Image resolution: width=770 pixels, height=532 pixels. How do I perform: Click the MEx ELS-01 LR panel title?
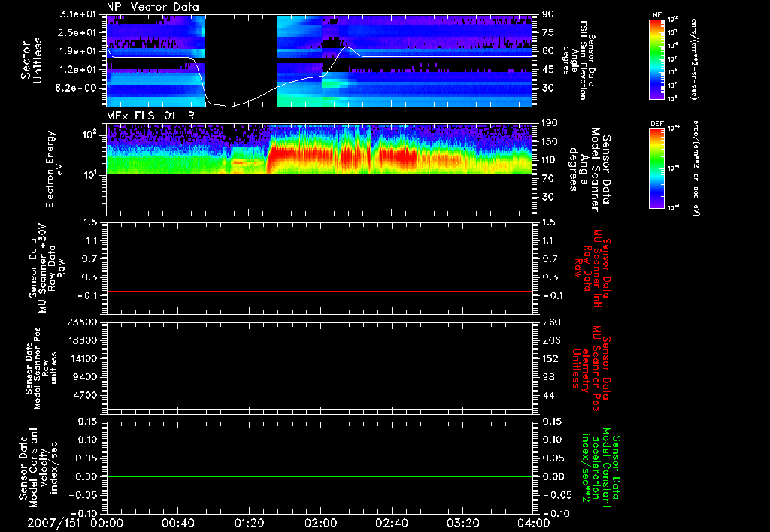click(x=150, y=116)
